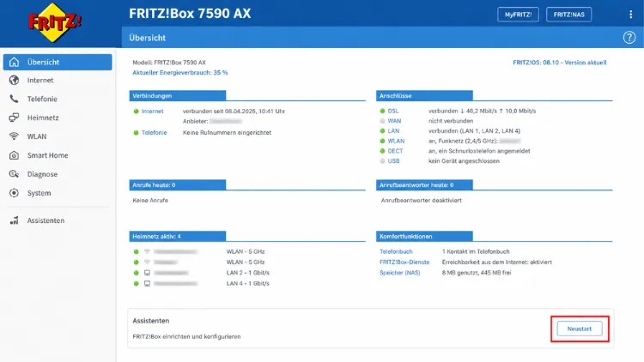The image size is (644, 362).
Task: Follow the Telefonie link under Verbindungen
Action: pyautogui.click(x=154, y=133)
